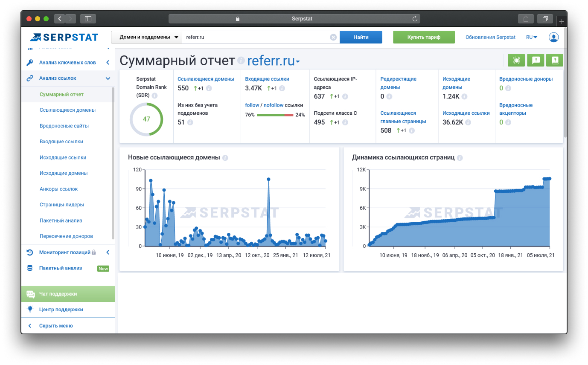The width and height of the screenshot is (588, 365).
Task: Click Safari share button
Action: pos(526,19)
